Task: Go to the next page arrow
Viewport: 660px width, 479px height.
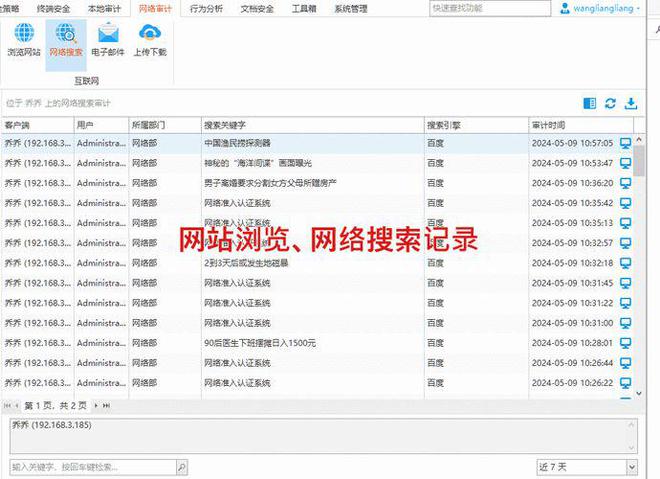Action: pyautogui.click(x=96, y=406)
